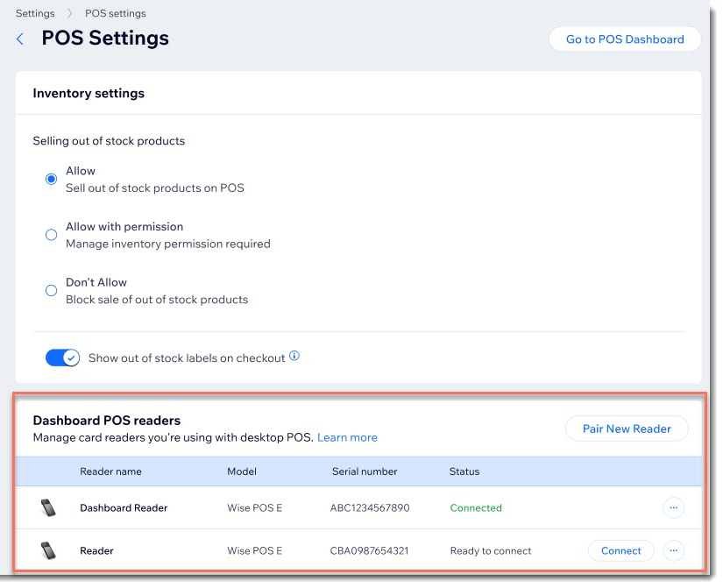Open more actions menu for Reader row
723x588 pixels.
[x=673, y=551]
